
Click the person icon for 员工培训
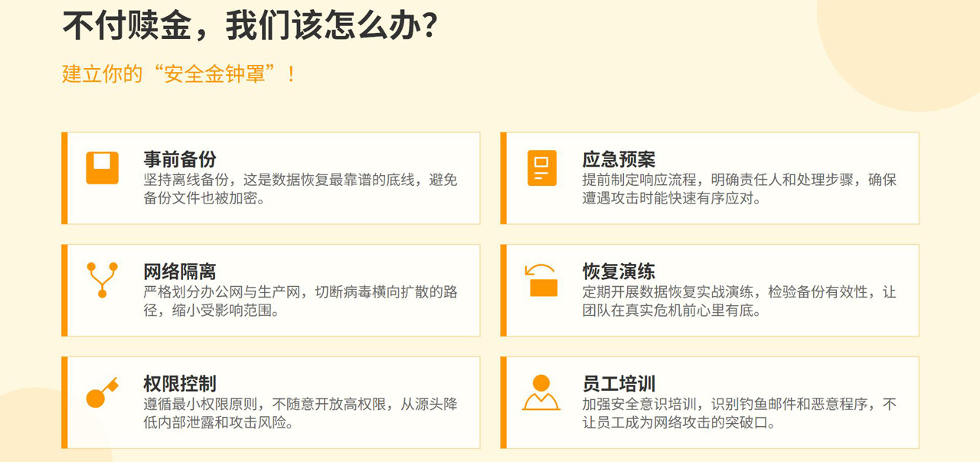pyautogui.click(x=541, y=392)
